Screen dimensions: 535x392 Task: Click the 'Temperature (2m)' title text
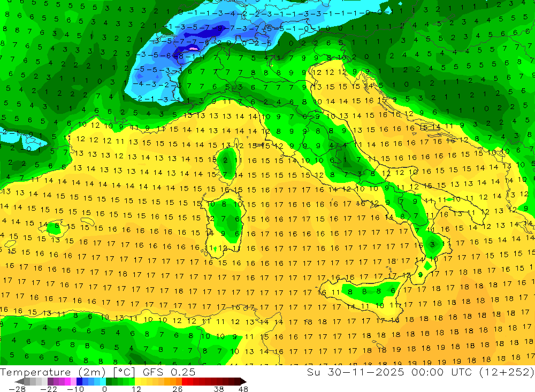(x=52, y=372)
